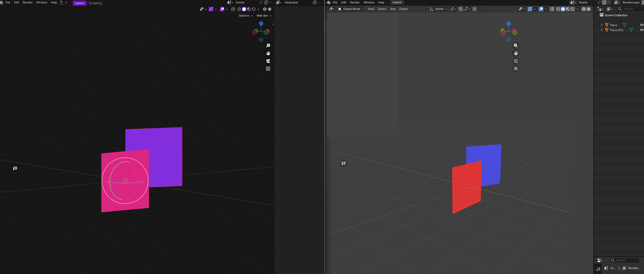
Task: Open View menu in right viewport header
Action: pyautogui.click(x=371, y=9)
